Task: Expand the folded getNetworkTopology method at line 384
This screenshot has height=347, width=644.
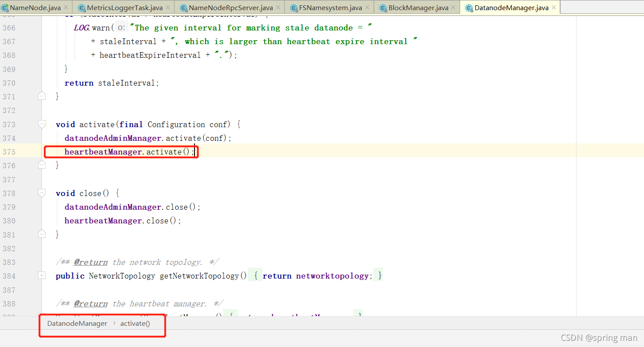Action: tap(42, 275)
